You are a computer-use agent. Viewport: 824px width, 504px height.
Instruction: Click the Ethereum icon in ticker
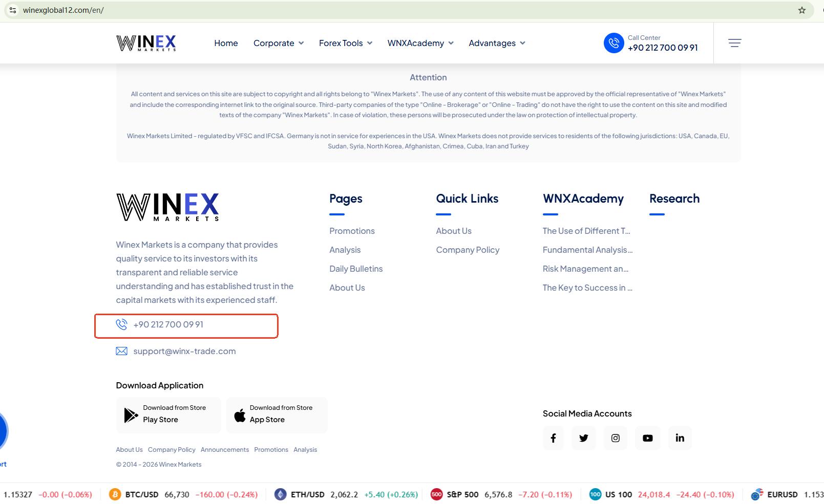click(280, 494)
